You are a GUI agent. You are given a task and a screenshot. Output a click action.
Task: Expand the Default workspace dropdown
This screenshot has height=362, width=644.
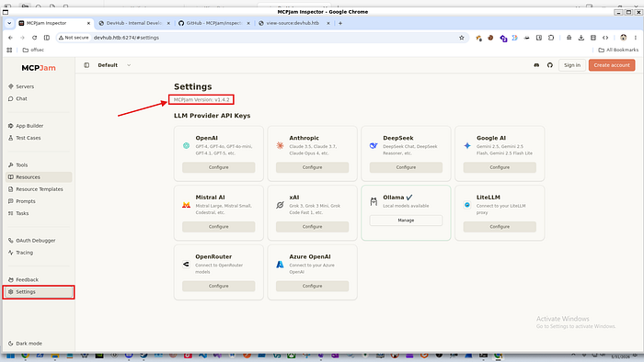(114, 65)
